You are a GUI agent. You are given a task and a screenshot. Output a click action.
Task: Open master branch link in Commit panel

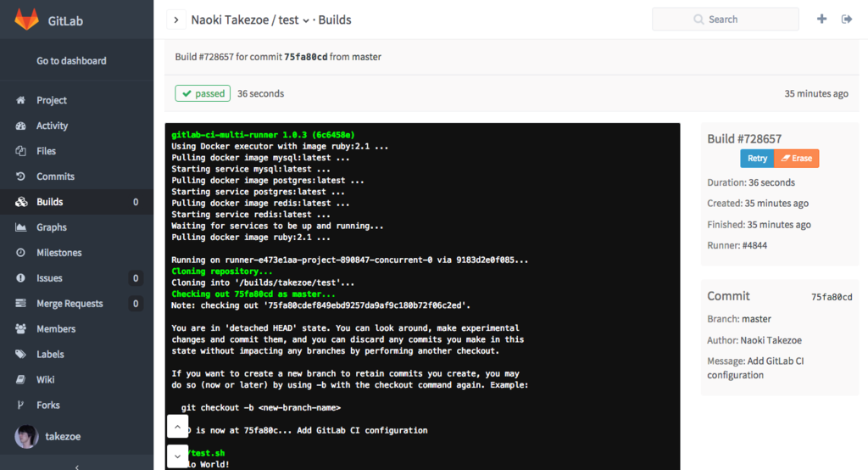[x=756, y=319]
